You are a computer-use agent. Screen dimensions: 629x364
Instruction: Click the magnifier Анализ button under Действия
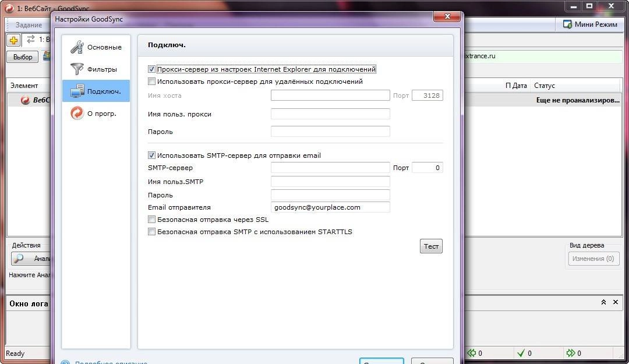tap(31, 259)
